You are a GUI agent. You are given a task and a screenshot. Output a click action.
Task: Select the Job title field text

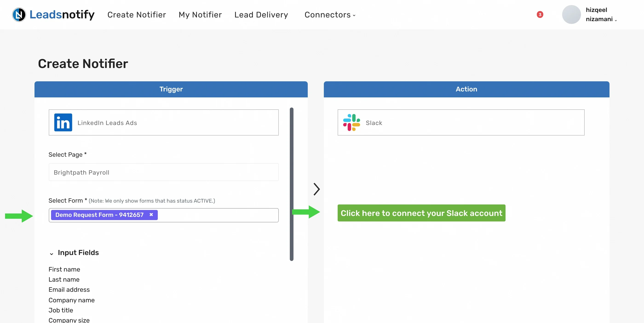61,310
